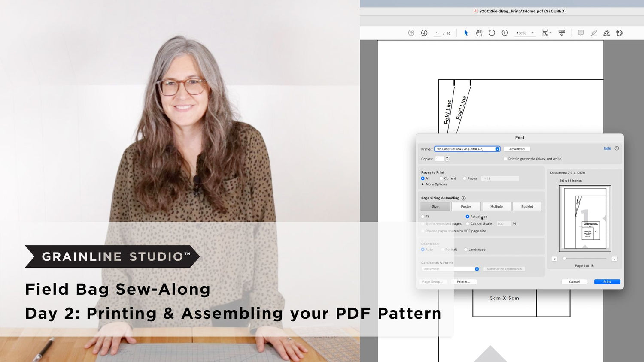The width and height of the screenshot is (644, 362).
Task: Show Page Sizing & Handling info icon
Action: pyautogui.click(x=464, y=198)
